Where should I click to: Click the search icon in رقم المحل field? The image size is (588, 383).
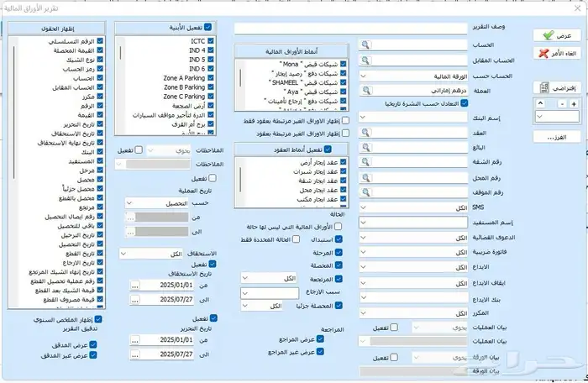(x=365, y=178)
